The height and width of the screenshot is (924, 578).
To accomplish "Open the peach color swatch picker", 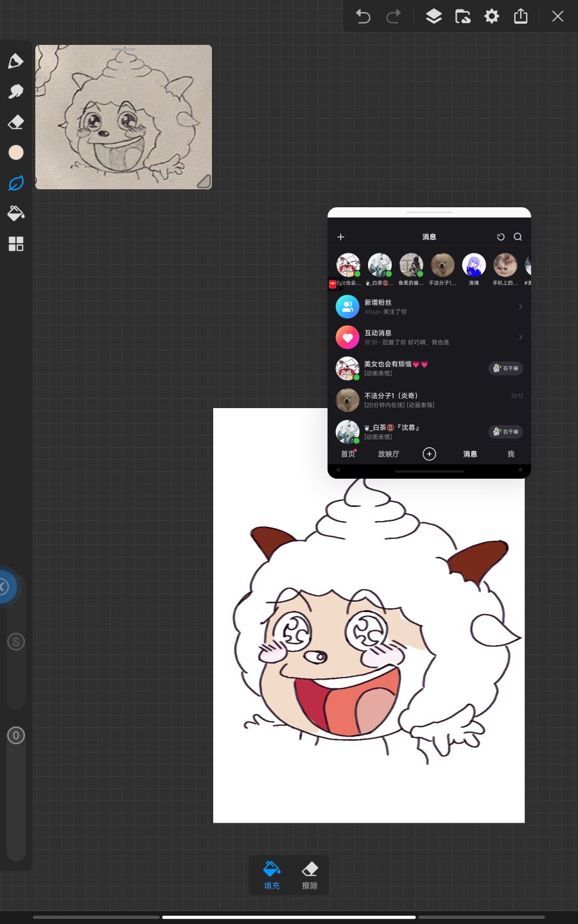I will (15, 152).
